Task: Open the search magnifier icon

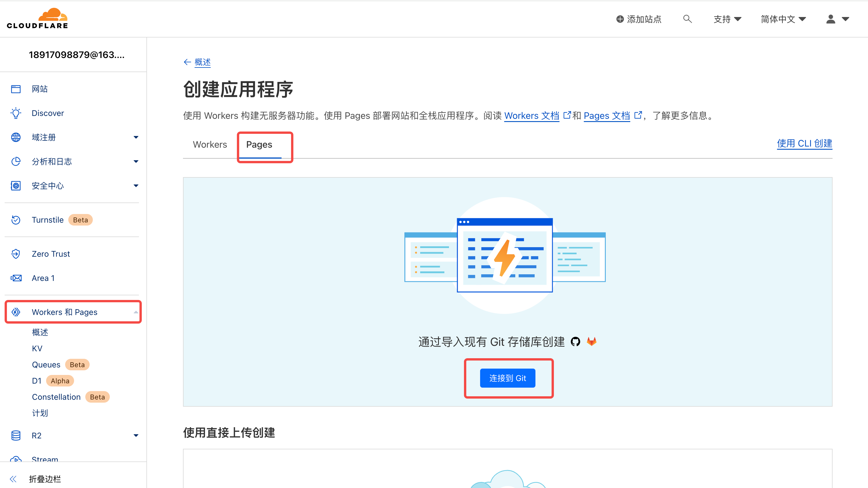Action: pos(687,19)
